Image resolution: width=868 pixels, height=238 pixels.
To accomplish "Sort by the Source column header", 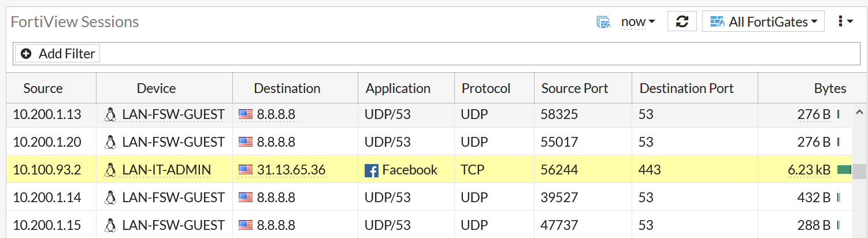I will pyautogui.click(x=43, y=88).
